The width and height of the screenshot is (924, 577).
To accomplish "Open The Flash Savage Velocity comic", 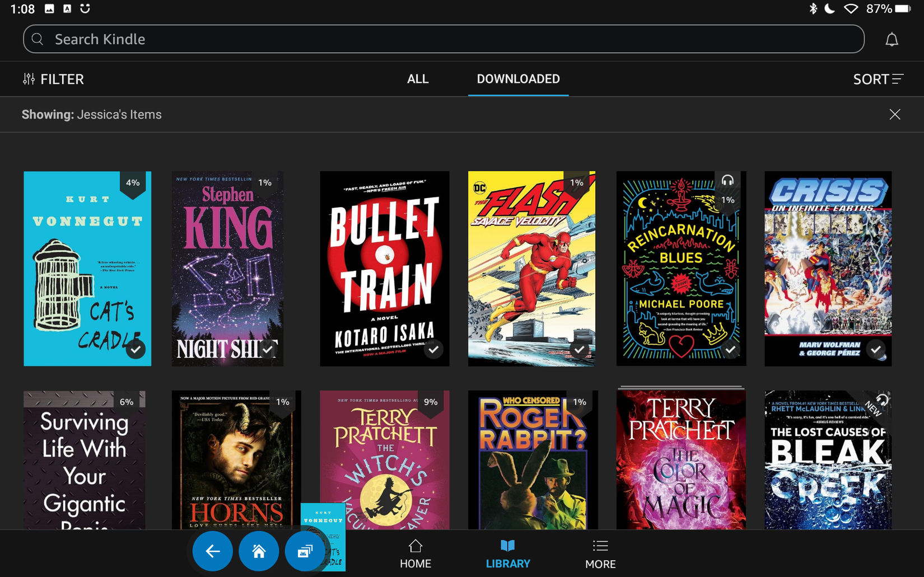I will (x=531, y=269).
